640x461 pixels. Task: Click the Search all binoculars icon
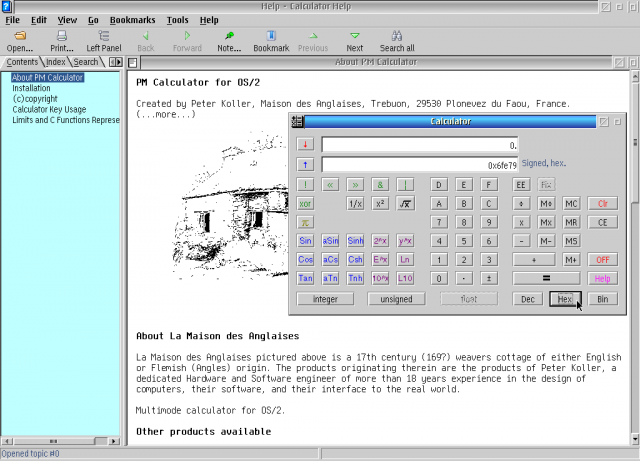pos(396,36)
